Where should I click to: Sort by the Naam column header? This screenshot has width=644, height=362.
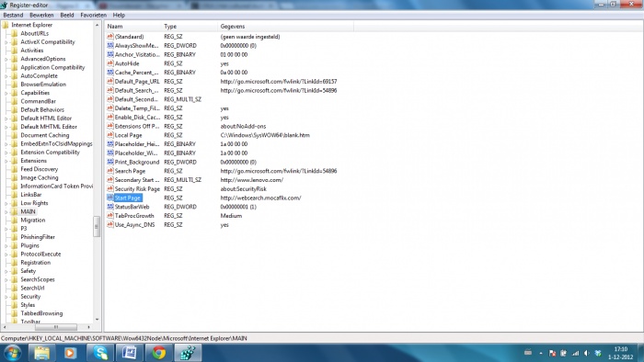[x=132, y=27]
